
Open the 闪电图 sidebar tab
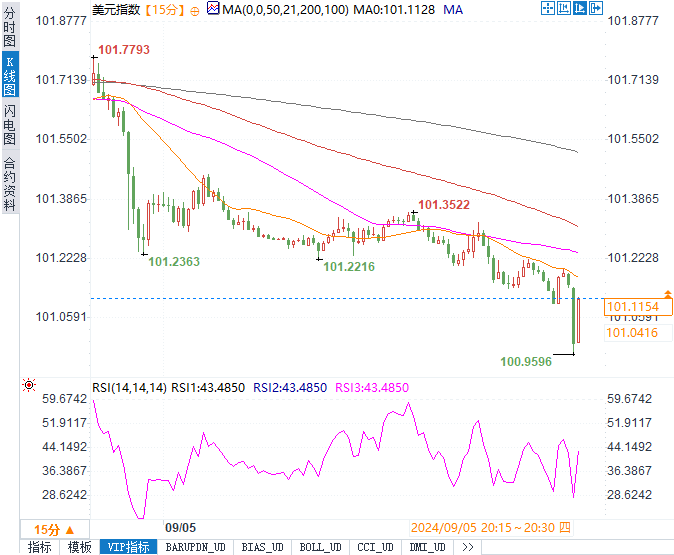tap(9, 125)
